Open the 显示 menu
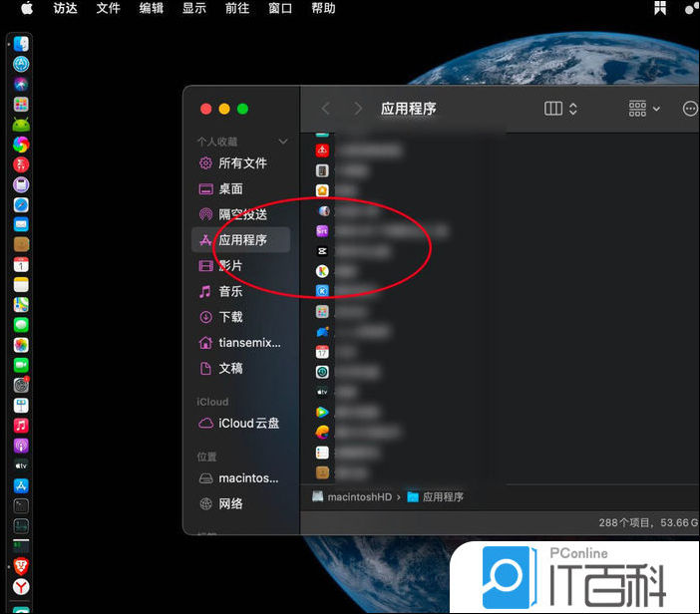Screen dimensions: 700x614 194,9
